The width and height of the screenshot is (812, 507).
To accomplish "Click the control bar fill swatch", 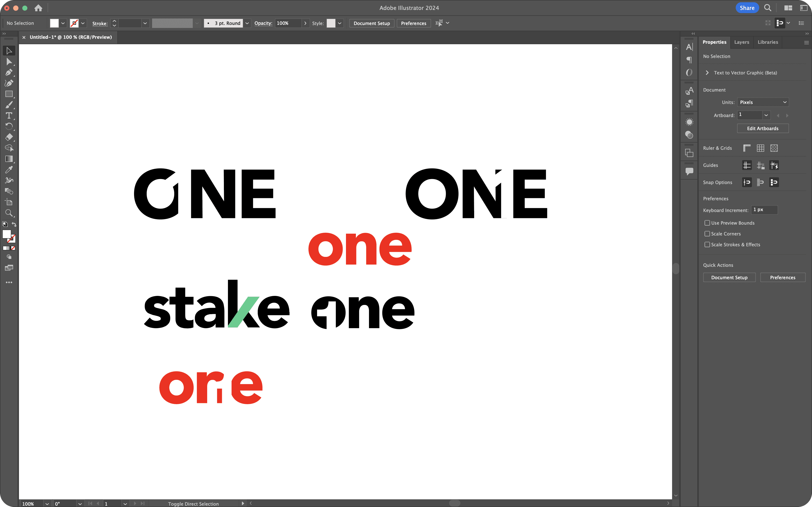I will 54,23.
